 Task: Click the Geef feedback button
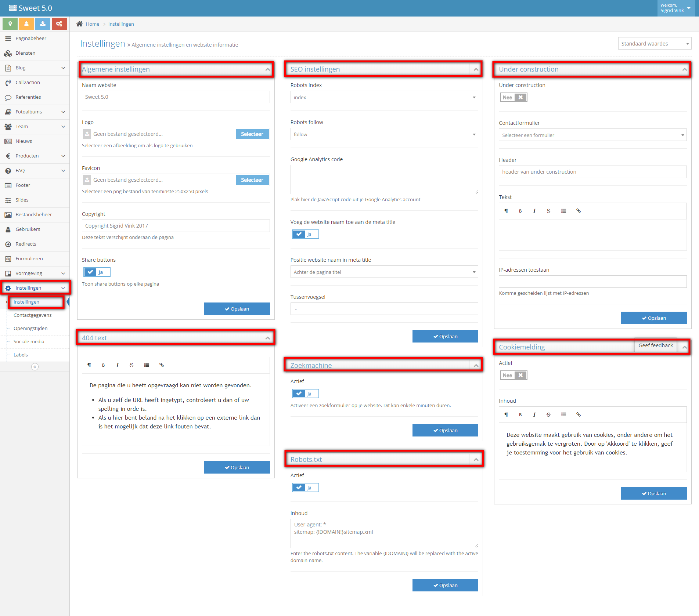coord(656,345)
